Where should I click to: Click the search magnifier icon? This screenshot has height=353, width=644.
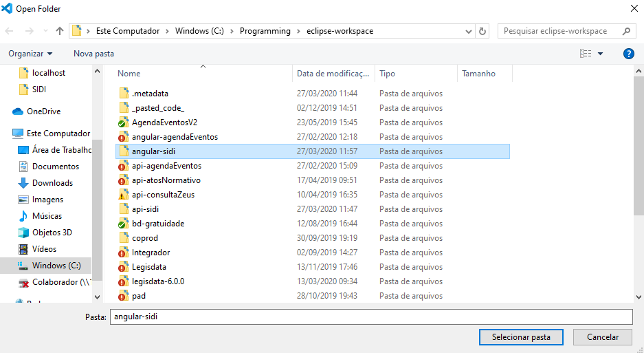[626, 31]
